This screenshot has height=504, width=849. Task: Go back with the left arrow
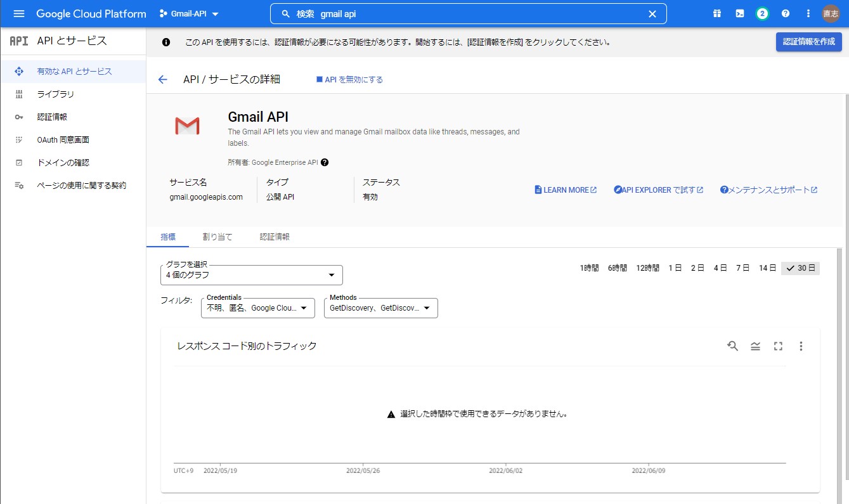(x=162, y=79)
